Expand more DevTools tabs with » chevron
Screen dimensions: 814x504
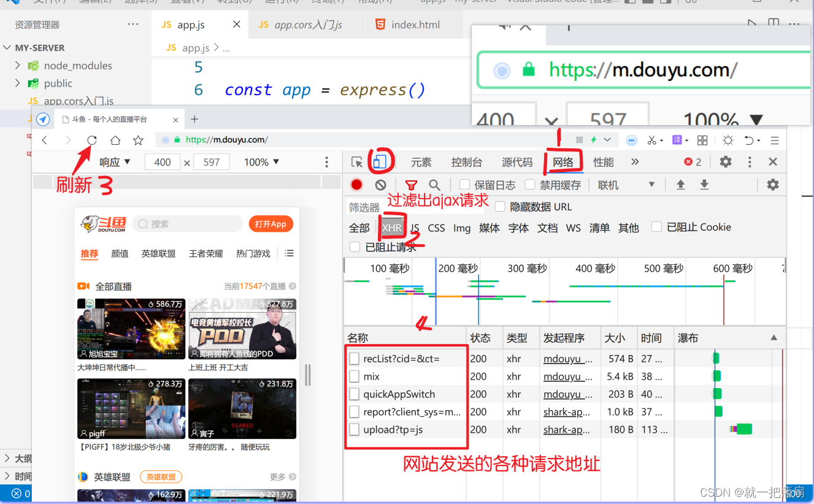635,162
